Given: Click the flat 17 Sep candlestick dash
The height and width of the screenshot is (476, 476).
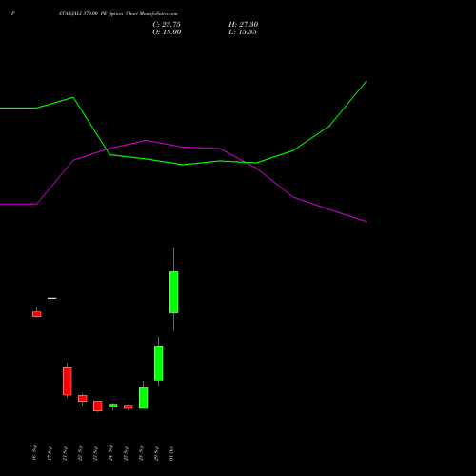Looking at the screenshot, I should [x=52, y=298].
